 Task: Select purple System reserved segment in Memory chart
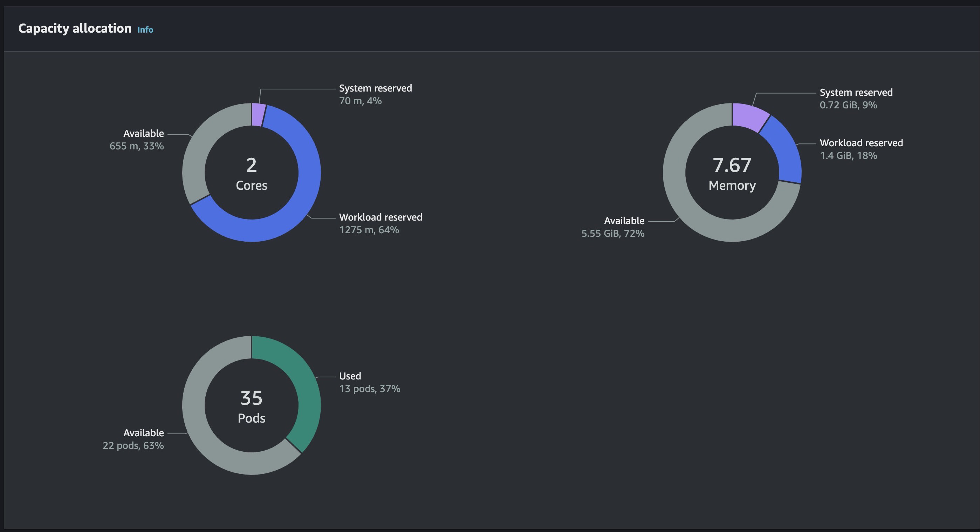pos(749,116)
